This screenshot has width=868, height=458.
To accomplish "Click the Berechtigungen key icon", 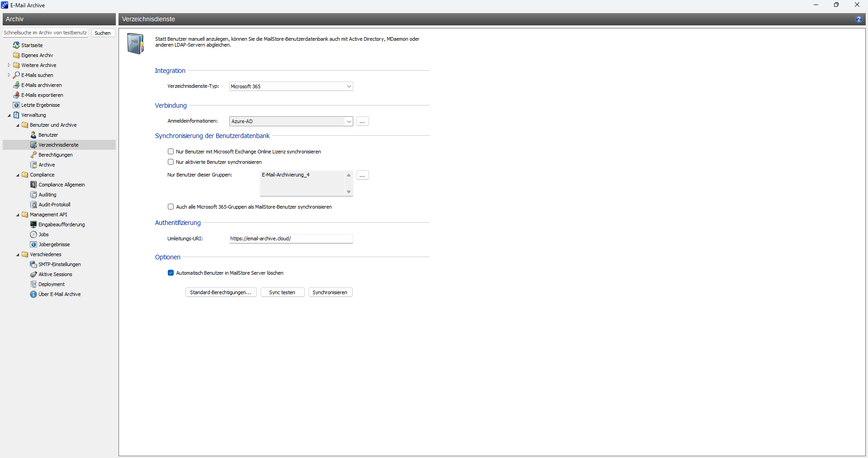I will pos(33,155).
